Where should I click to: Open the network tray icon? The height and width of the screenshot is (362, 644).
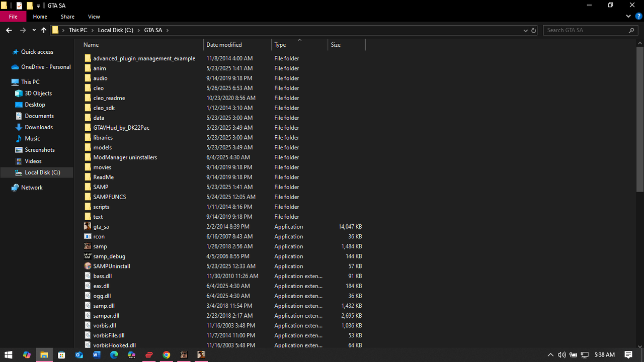click(585, 355)
